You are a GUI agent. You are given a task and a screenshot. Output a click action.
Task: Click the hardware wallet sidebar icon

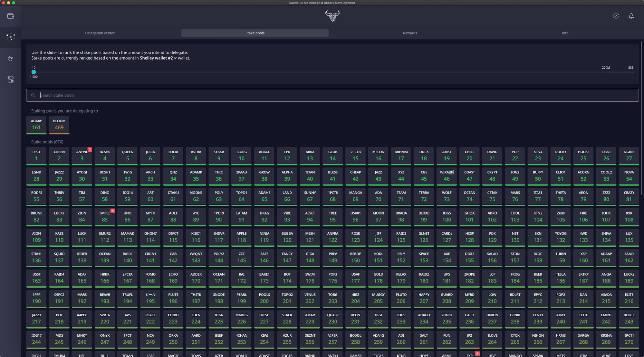tap(11, 58)
